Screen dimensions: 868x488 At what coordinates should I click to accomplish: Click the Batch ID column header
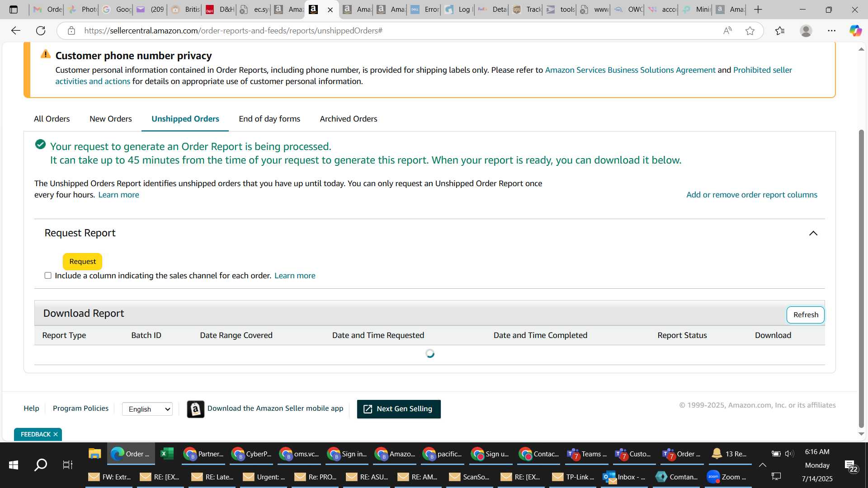[x=146, y=335]
